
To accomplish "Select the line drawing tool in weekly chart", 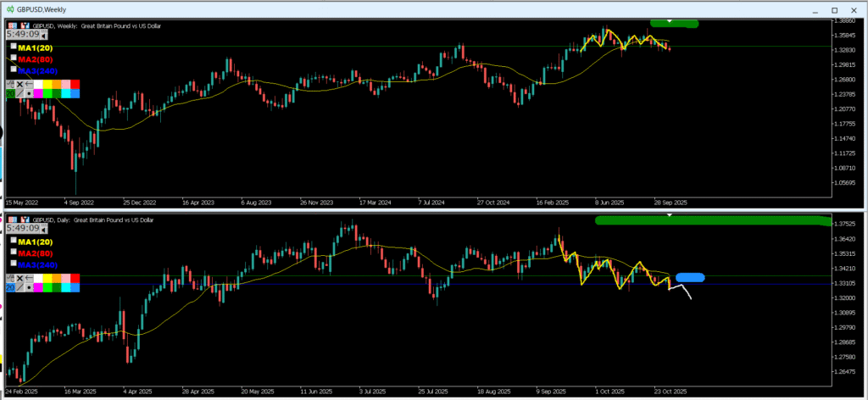I will point(19,93).
